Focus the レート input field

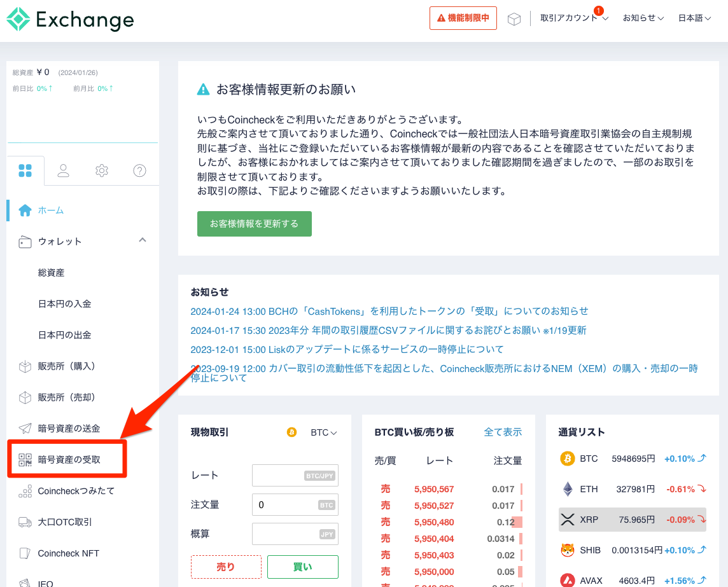[x=295, y=476]
